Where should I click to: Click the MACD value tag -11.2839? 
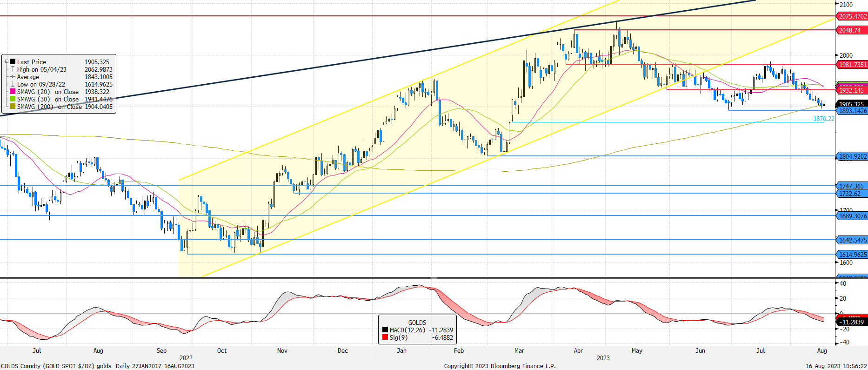851,322
